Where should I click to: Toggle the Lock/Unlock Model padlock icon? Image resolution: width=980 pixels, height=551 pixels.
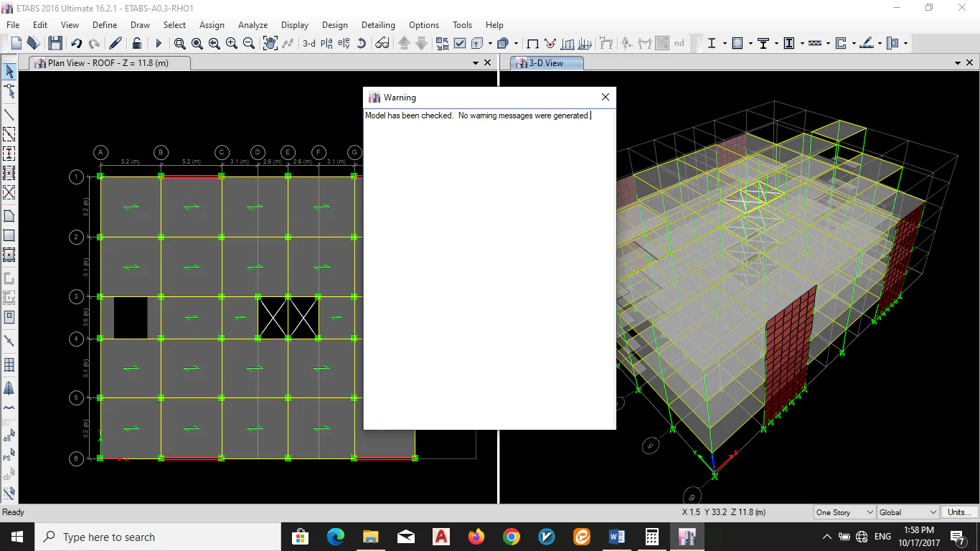point(136,44)
